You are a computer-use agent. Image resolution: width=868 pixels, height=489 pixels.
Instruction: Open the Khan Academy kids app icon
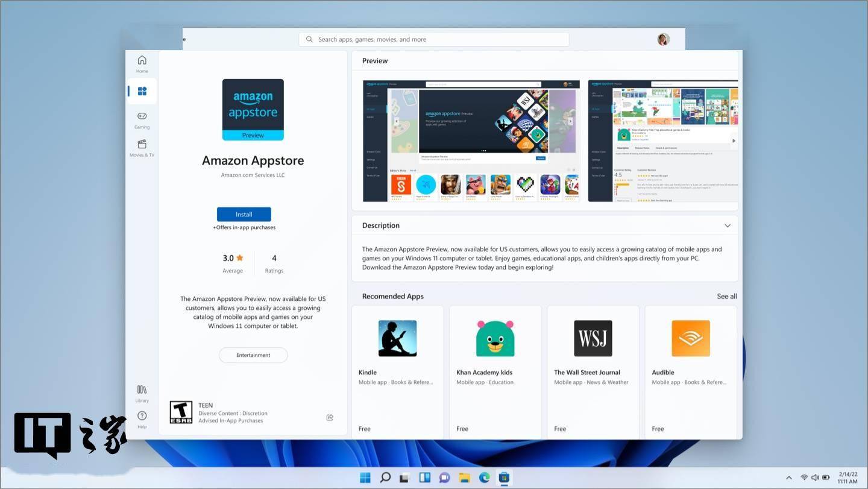coord(495,338)
